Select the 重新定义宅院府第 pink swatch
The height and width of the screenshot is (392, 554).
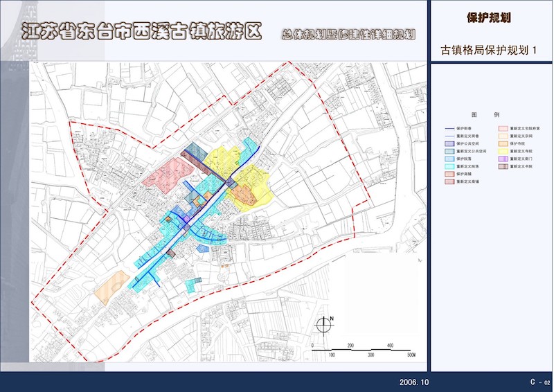(x=503, y=129)
